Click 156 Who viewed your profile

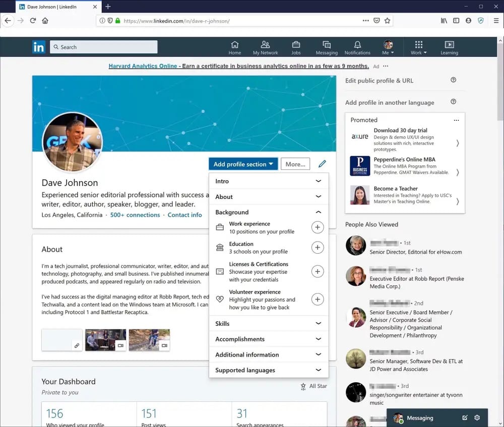click(x=89, y=414)
